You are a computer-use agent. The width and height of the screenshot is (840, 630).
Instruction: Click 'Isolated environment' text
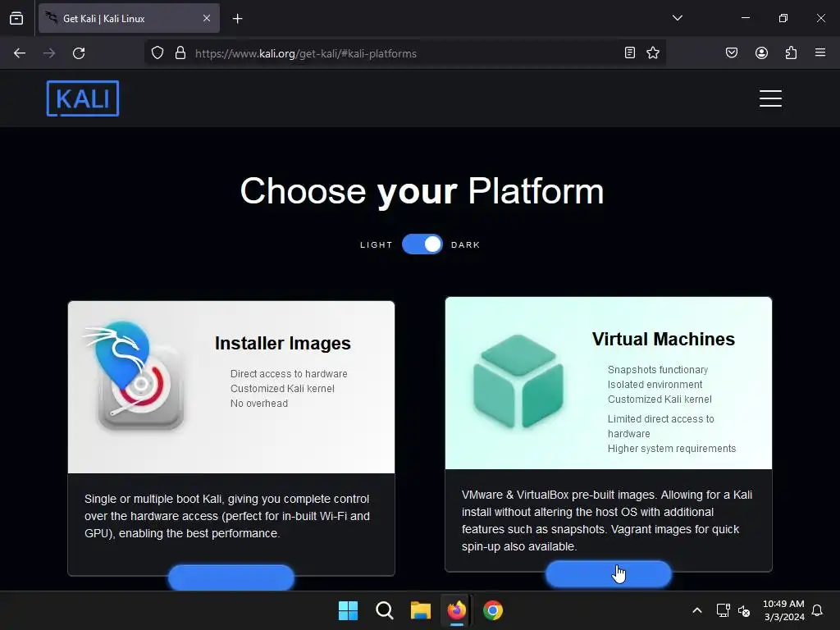point(655,384)
